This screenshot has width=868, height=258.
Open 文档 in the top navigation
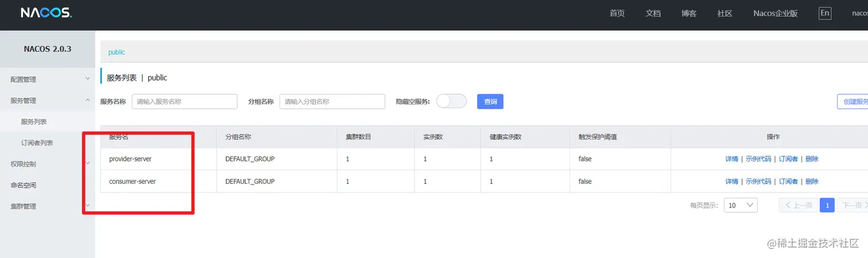point(653,13)
